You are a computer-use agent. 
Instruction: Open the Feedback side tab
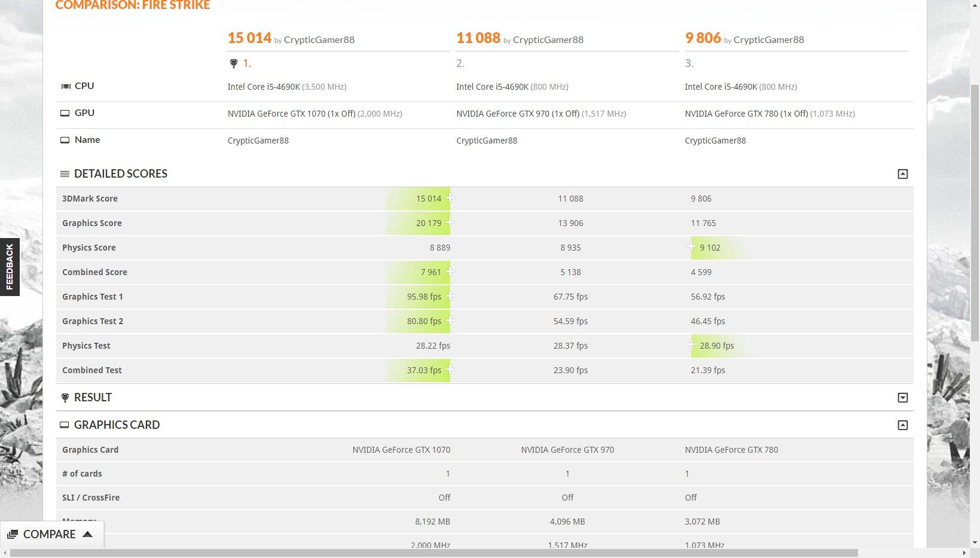10,267
